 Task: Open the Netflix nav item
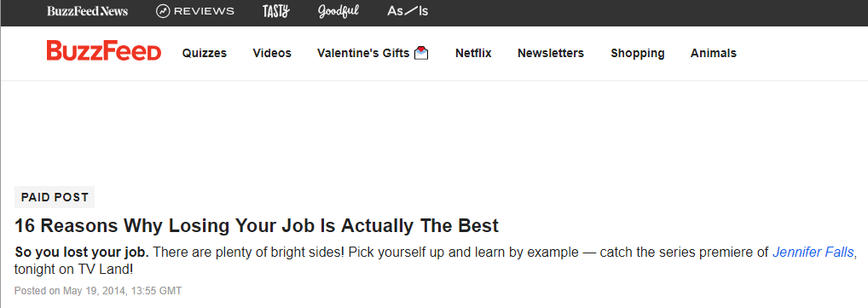pyautogui.click(x=473, y=53)
